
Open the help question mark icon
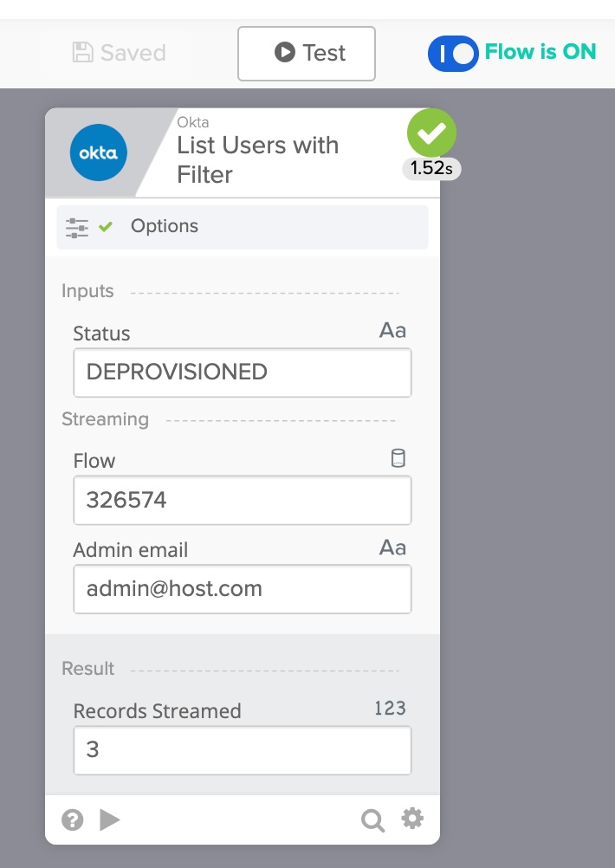pyautogui.click(x=73, y=818)
